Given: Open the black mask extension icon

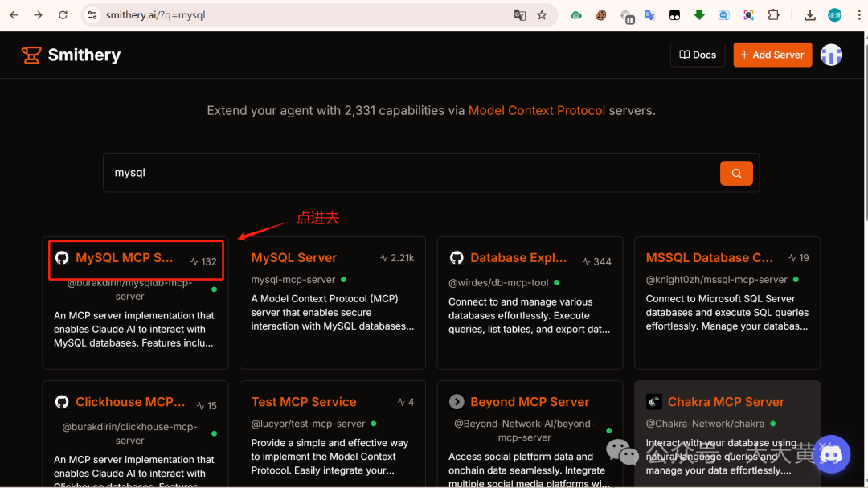Looking at the screenshot, I should [x=674, y=15].
